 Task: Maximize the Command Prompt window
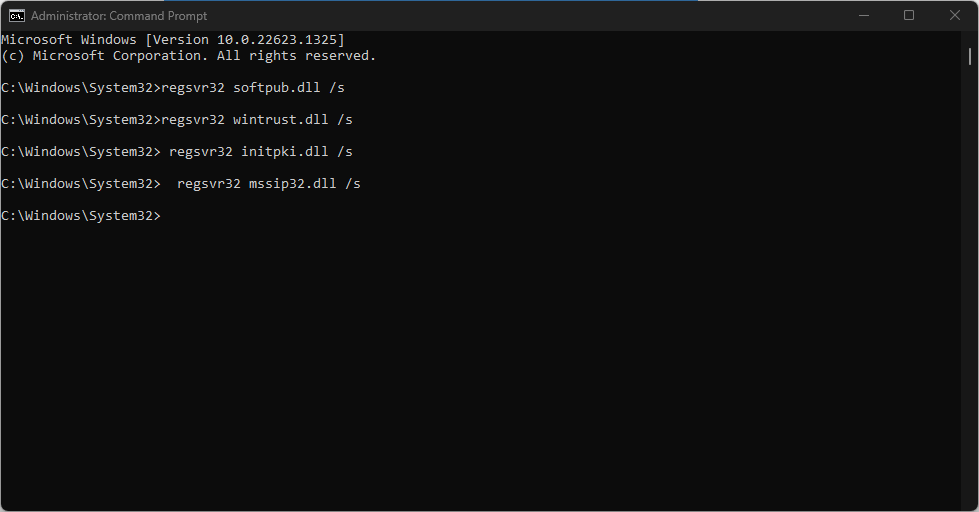908,15
